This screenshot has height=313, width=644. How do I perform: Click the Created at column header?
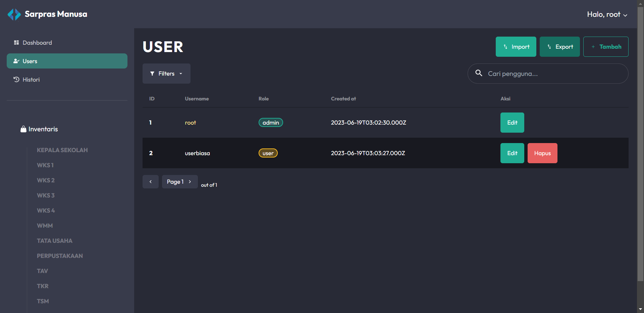(343, 99)
